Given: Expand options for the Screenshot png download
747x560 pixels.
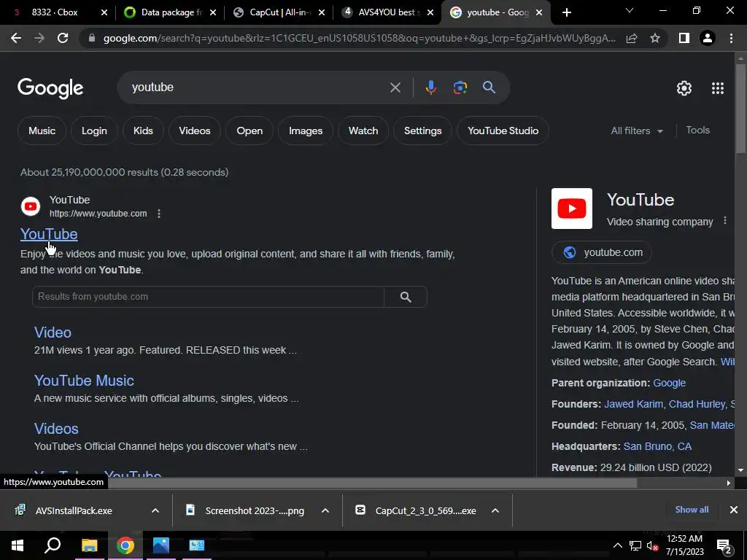Looking at the screenshot, I should tap(325, 510).
